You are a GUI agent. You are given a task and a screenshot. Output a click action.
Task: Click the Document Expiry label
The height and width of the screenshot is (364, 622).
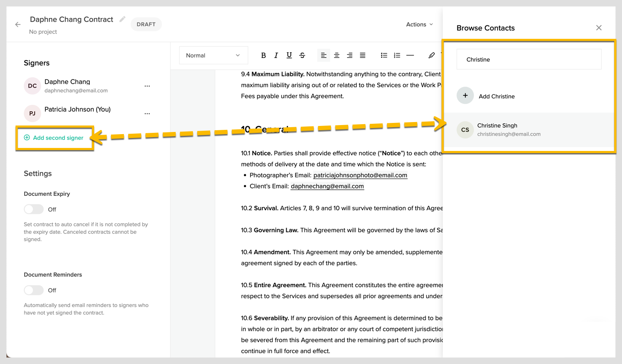pos(47,194)
